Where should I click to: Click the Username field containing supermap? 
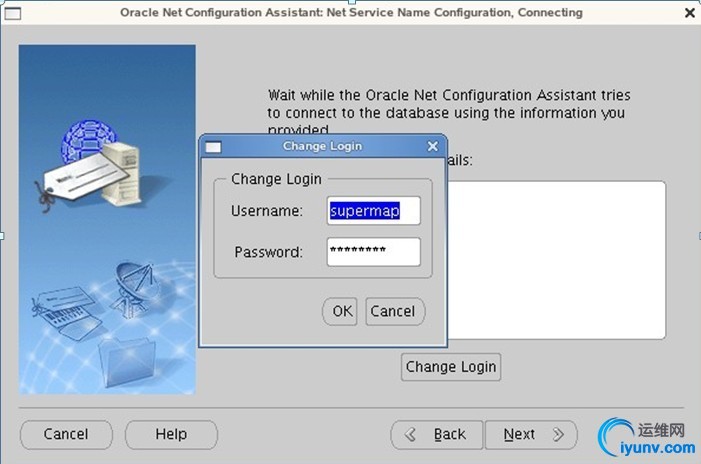click(373, 211)
